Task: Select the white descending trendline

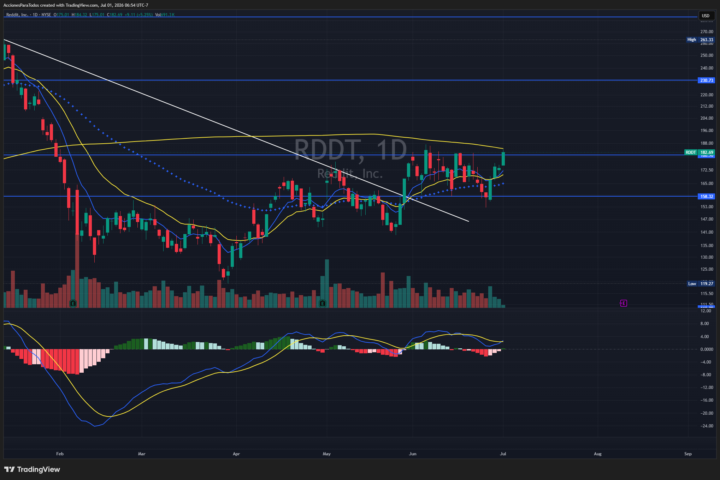Action: pyautogui.click(x=236, y=130)
